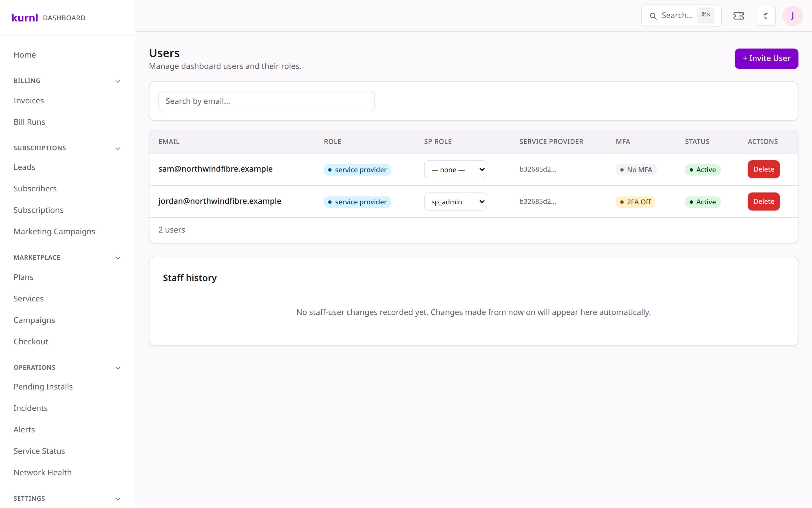Click the 2 users count text
Viewport: 812px width, 508px height.
pyautogui.click(x=172, y=230)
